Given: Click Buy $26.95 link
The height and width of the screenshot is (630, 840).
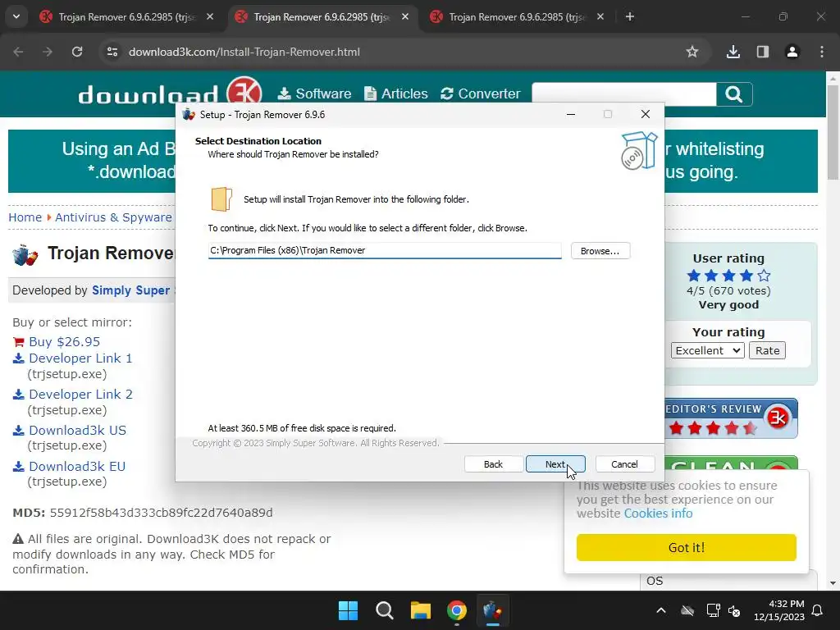Looking at the screenshot, I should click(64, 342).
